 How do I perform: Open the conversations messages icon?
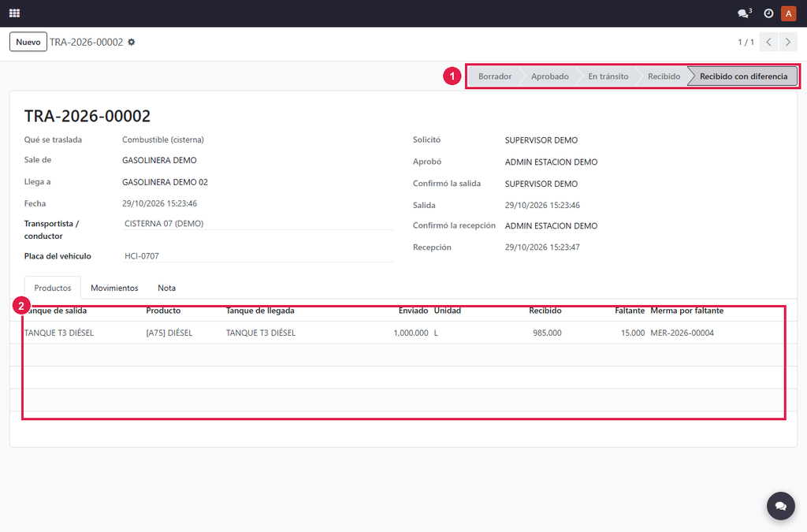point(744,13)
